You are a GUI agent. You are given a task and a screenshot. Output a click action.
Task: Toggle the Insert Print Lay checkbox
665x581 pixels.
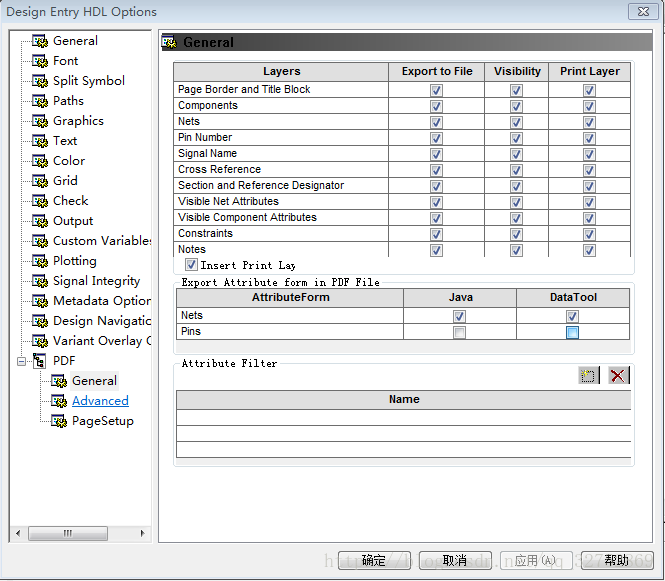click(x=192, y=265)
